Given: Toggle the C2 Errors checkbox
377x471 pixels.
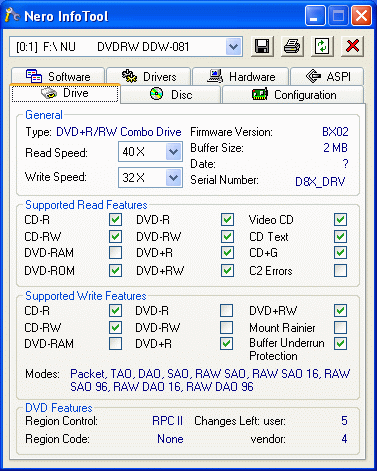Looking at the screenshot, I should coord(340,270).
